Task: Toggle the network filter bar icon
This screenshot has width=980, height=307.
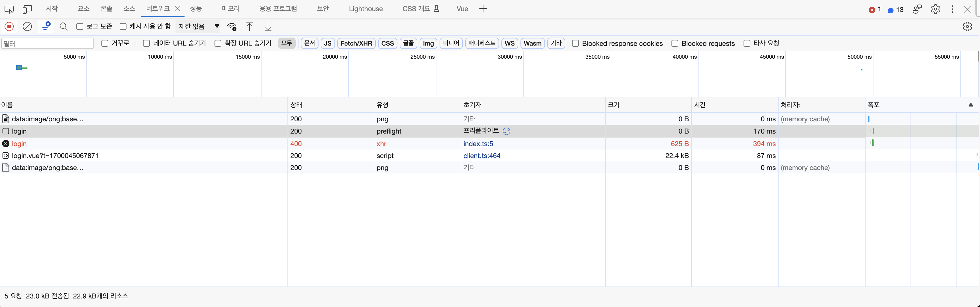Action: [46, 26]
